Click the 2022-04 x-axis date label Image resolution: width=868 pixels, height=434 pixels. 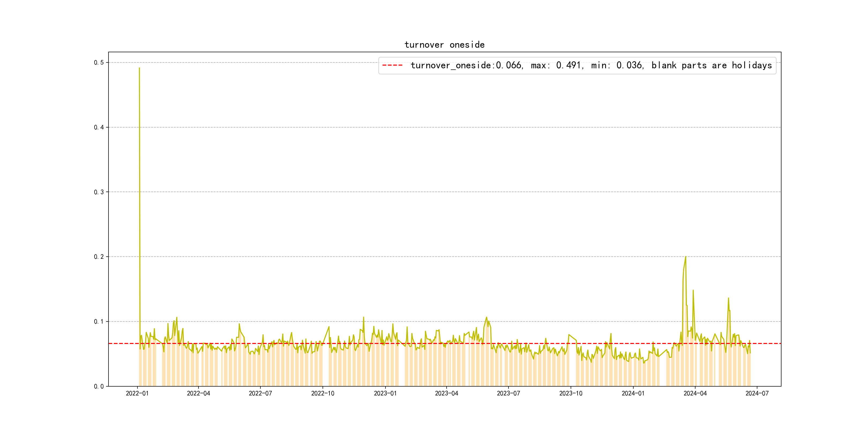[199, 393]
